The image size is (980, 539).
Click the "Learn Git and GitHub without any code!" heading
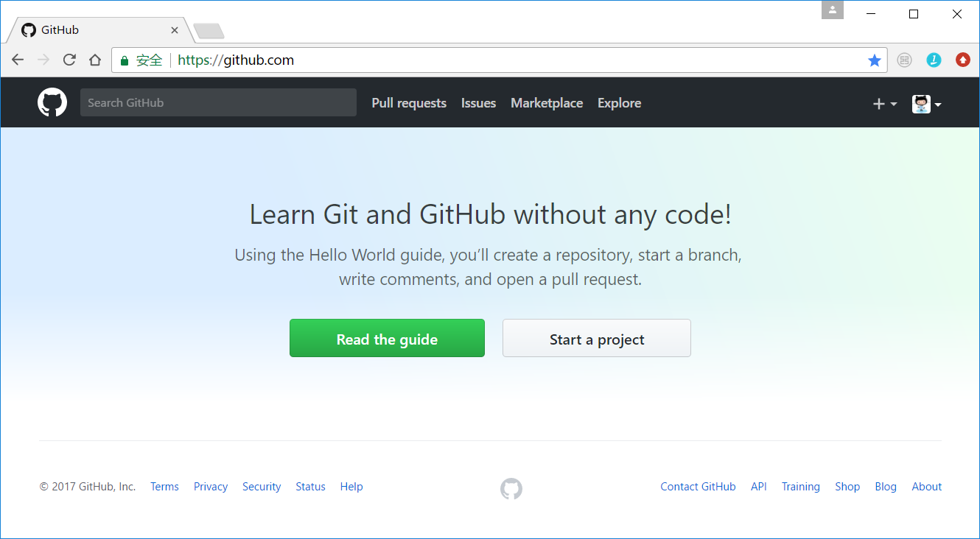[x=490, y=214]
